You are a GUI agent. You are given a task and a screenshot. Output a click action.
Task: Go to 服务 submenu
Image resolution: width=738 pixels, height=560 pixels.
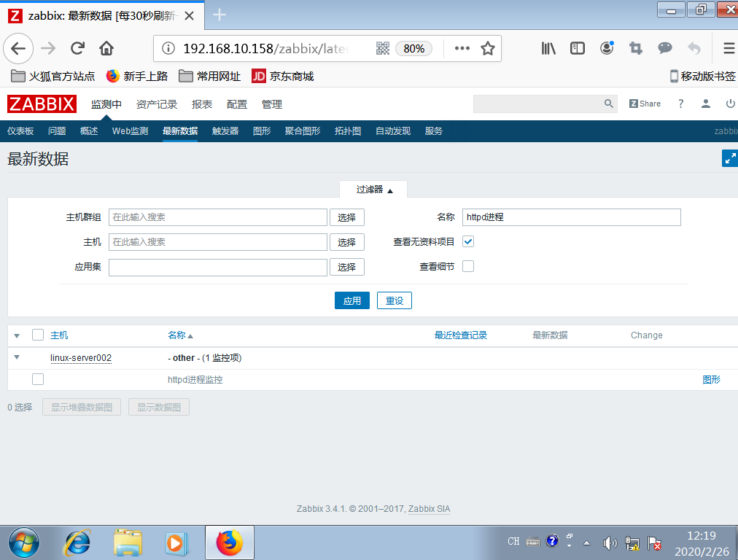click(433, 131)
